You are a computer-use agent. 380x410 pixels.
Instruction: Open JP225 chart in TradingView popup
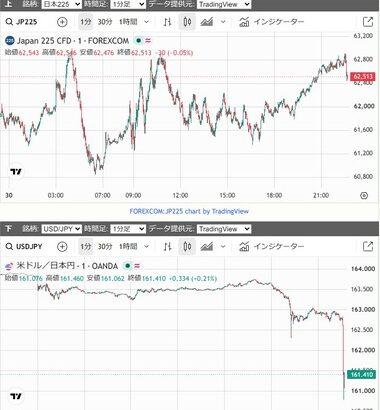368,22
